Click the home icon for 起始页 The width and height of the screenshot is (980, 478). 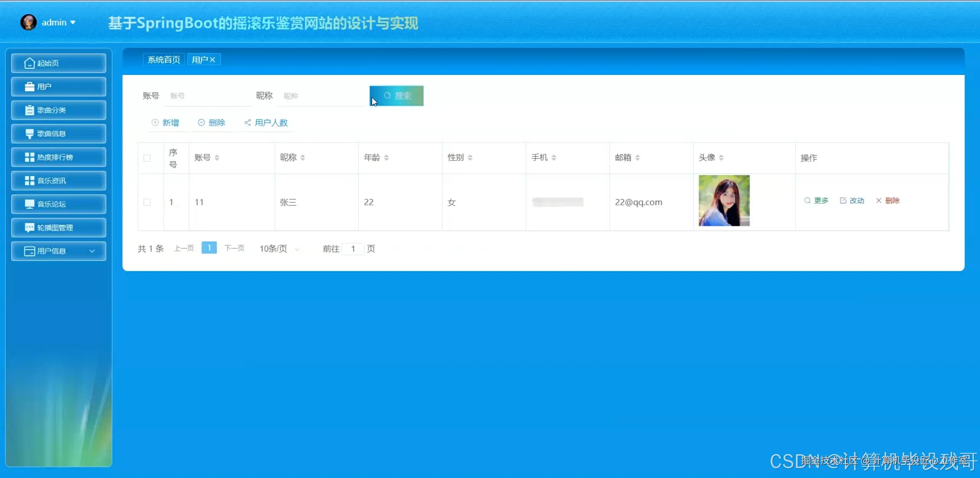point(29,63)
